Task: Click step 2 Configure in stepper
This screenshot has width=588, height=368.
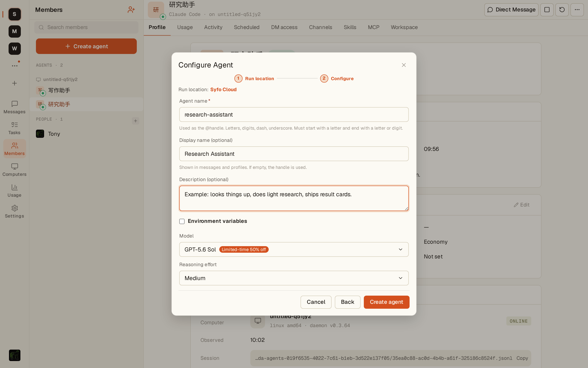Action: pyautogui.click(x=337, y=79)
